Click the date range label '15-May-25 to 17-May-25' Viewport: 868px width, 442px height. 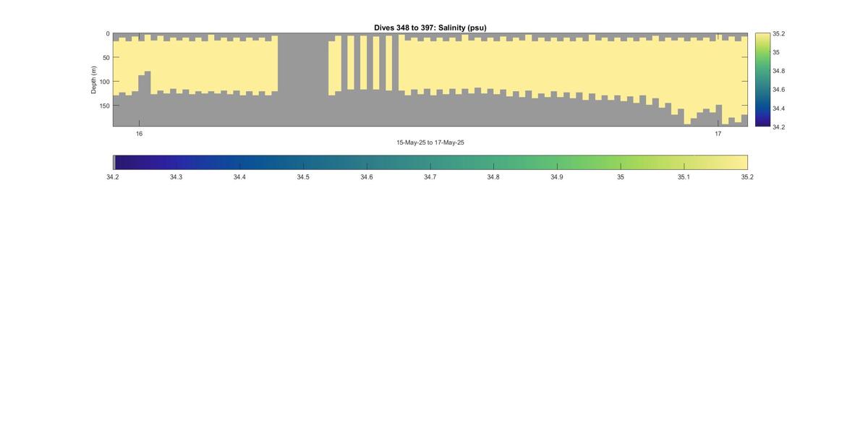pyautogui.click(x=430, y=143)
